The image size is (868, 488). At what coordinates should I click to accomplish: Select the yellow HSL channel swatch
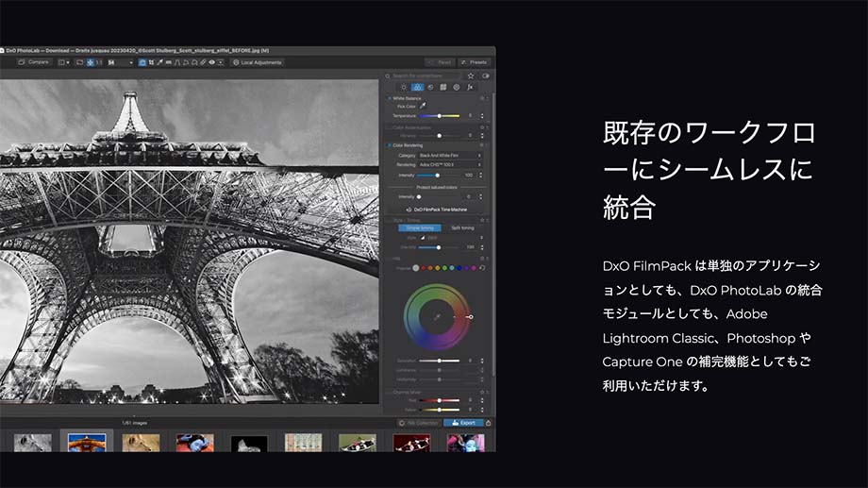(438, 268)
